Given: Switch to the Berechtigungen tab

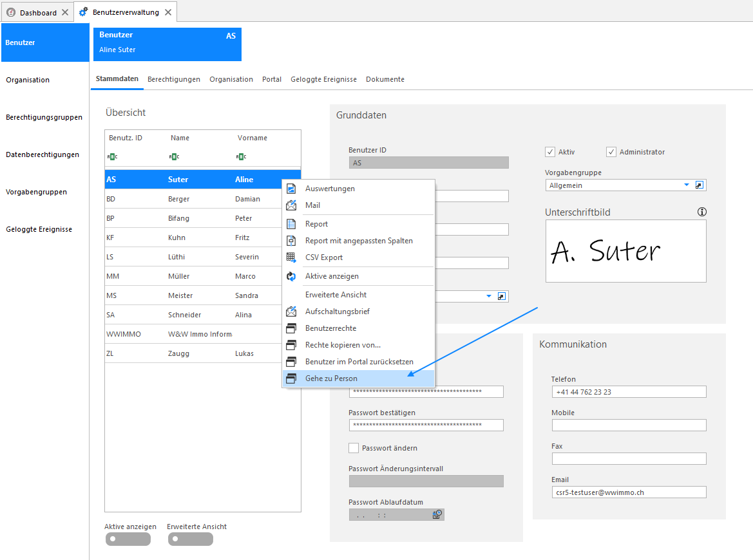Looking at the screenshot, I should tap(174, 79).
